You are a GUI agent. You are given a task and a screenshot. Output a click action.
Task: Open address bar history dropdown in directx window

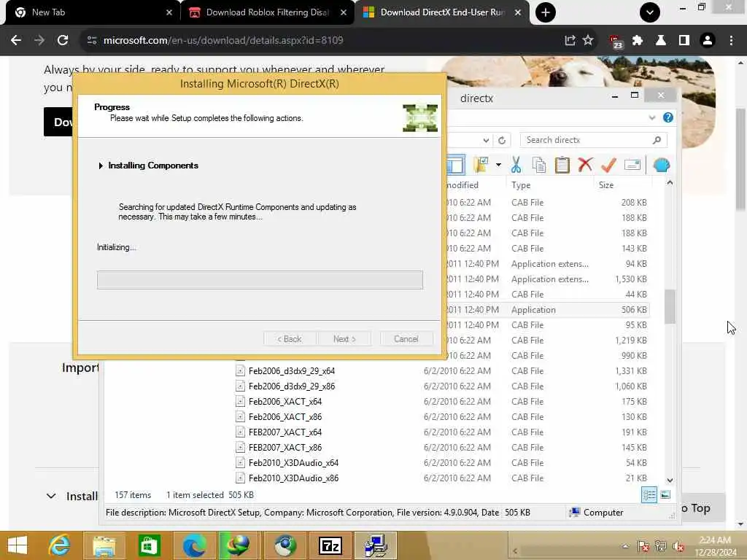point(485,140)
